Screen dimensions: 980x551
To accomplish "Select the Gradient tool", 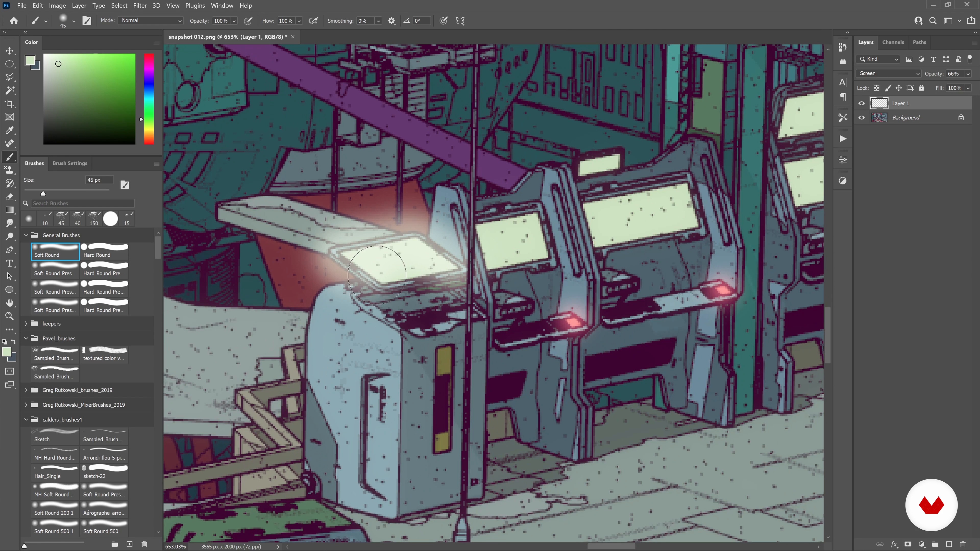I will point(10,210).
